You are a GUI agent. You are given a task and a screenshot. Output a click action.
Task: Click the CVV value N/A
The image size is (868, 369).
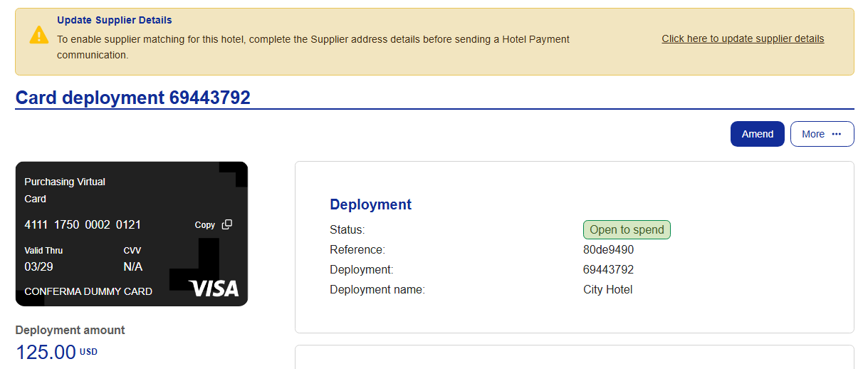click(x=133, y=267)
